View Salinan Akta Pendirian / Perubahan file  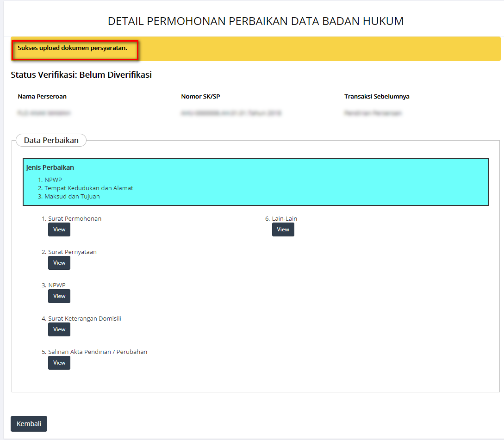[x=59, y=363]
